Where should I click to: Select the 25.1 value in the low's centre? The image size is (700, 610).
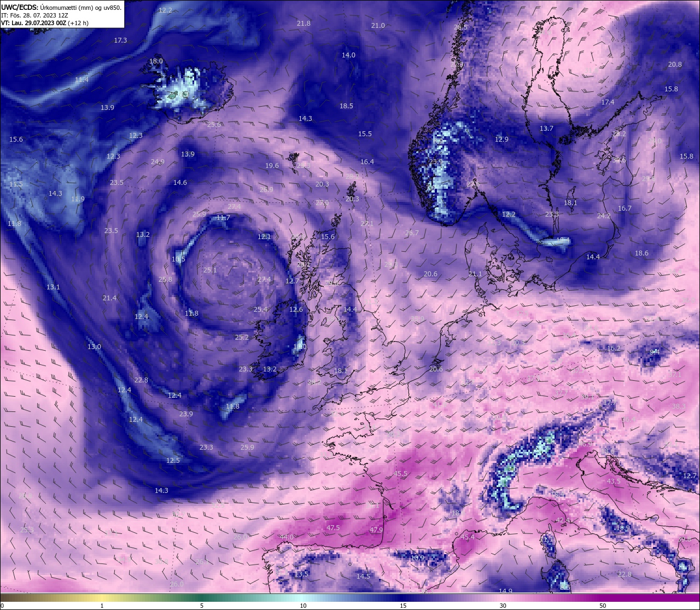210,270
